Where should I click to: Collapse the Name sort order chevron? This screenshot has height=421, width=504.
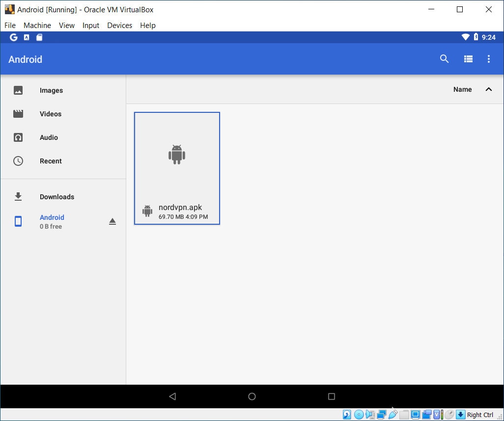pos(489,89)
